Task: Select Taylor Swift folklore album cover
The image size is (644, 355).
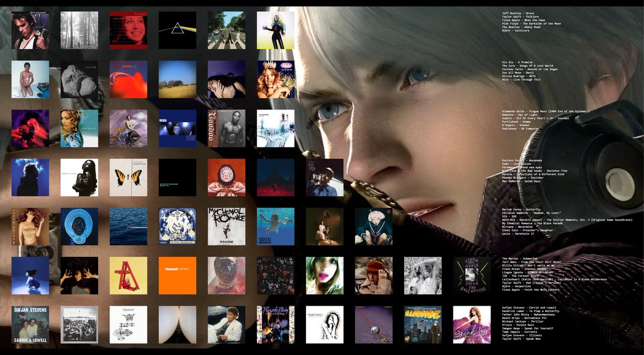Action: (79, 31)
